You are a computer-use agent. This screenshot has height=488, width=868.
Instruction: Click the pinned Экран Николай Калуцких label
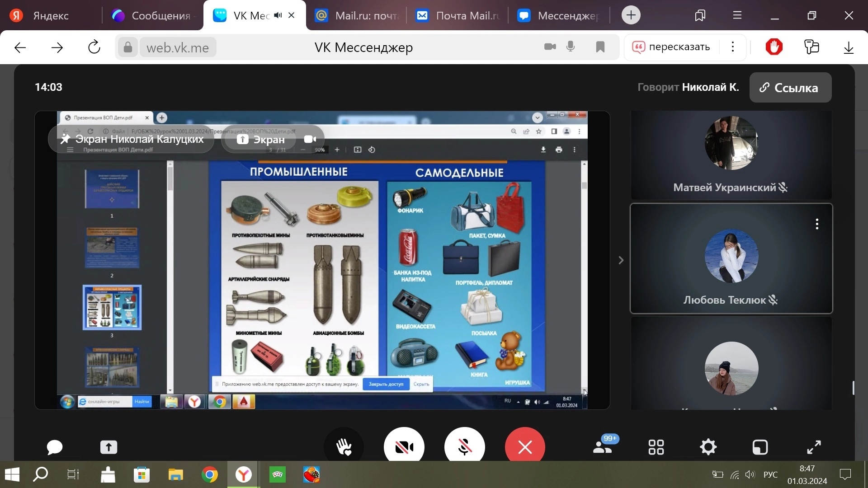pos(132,139)
